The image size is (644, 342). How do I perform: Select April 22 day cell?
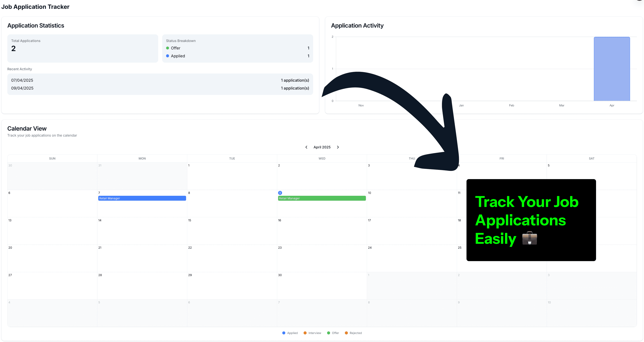[232, 258]
